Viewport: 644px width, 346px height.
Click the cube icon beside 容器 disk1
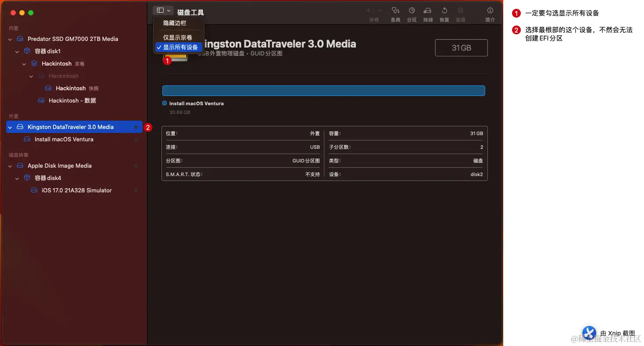(27, 51)
